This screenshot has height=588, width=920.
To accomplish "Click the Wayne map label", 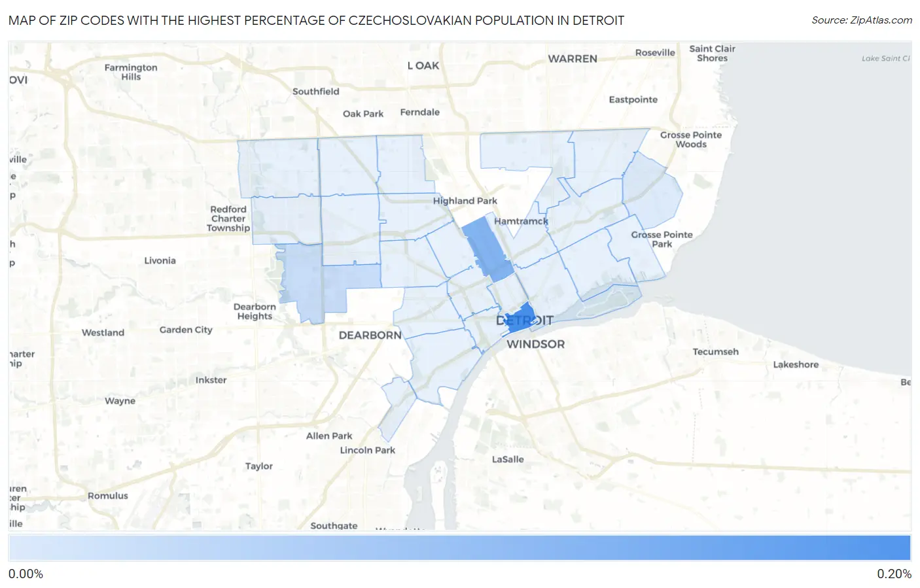I will point(120,401).
